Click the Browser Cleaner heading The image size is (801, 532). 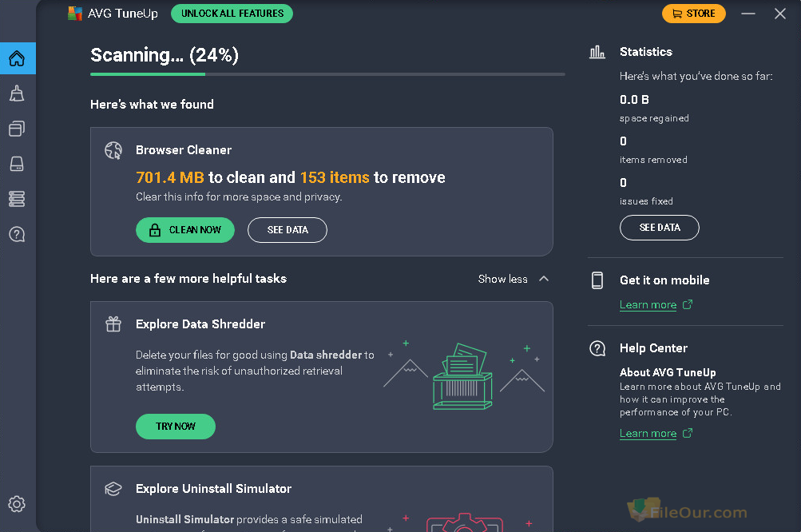click(184, 149)
